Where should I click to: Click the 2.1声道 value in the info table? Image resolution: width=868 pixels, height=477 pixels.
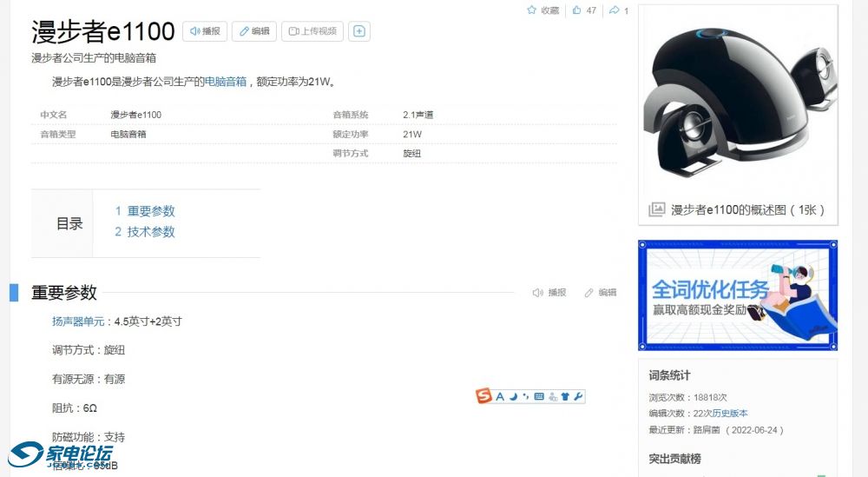[418, 115]
